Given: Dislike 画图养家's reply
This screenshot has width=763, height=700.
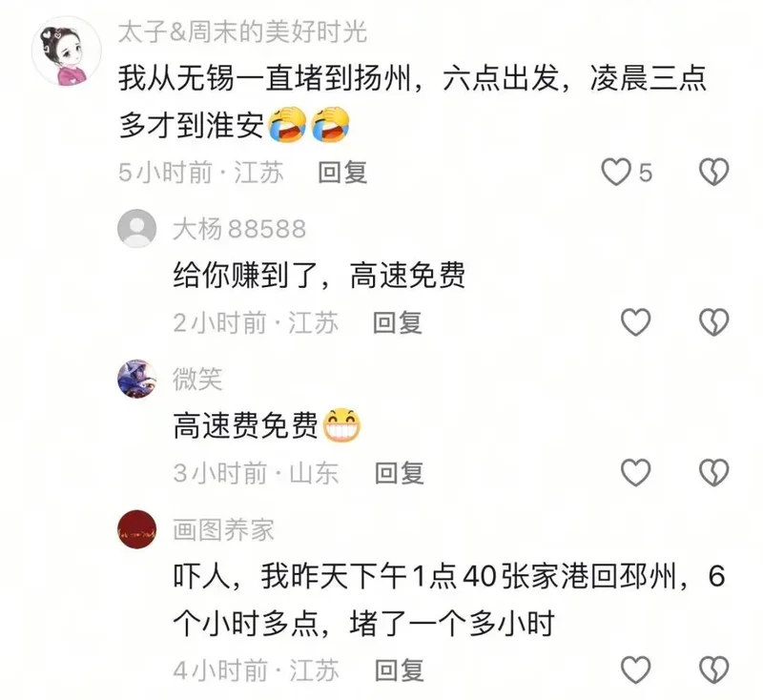Looking at the screenshot, I should point(713,669).
